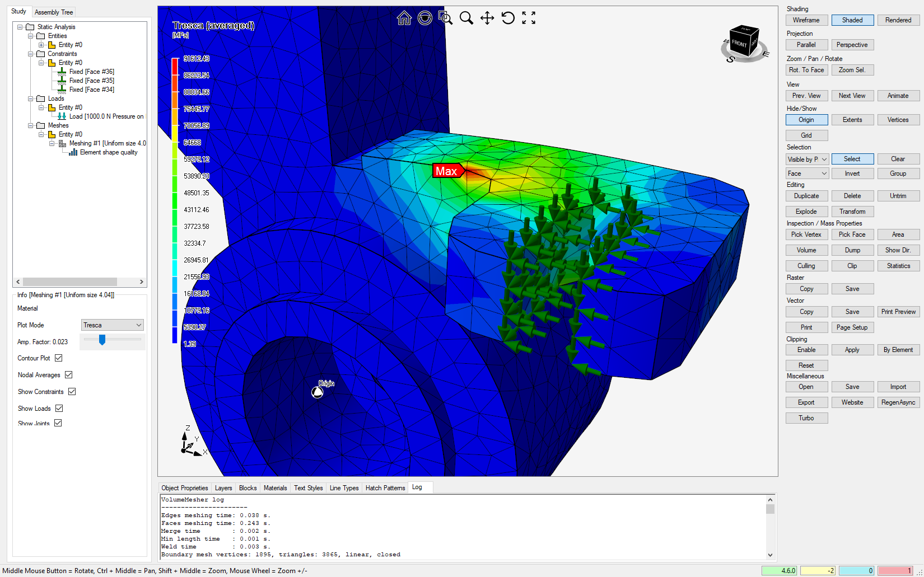Open the Plot Mode Tresca dropdown

click(112, 325)
